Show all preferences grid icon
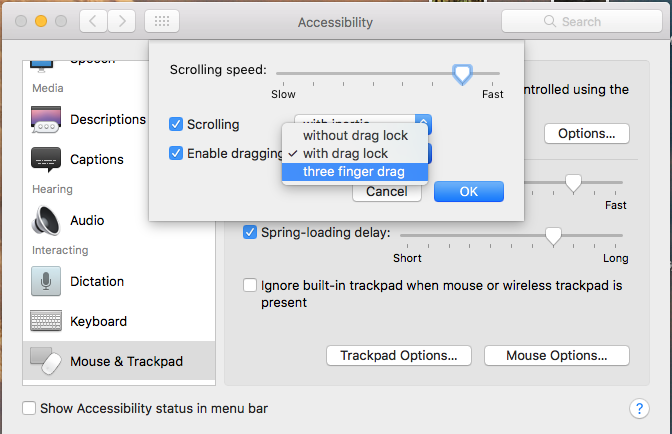This screenshot has height=434, width=672. 162,21
